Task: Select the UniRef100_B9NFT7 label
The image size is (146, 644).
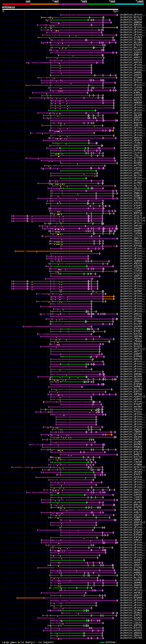Action: pyautogui.click(x=131, y=55)
